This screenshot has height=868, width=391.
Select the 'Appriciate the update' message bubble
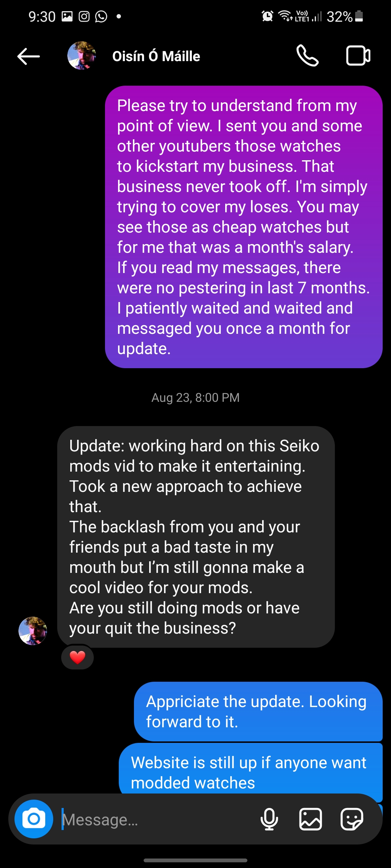[x=258, y=711]
